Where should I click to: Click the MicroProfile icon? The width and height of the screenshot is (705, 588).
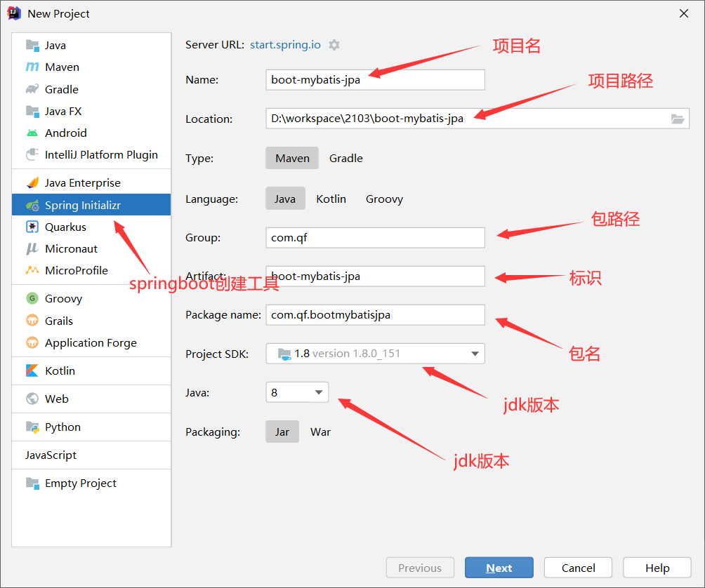(32, 270)
